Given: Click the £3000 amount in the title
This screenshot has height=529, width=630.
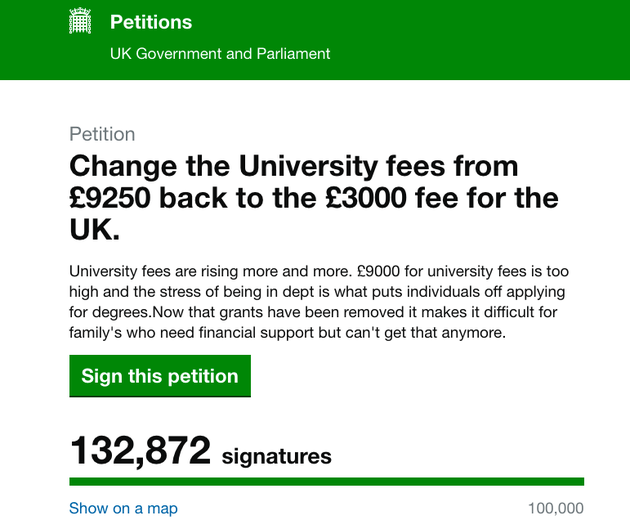Looking at the screenshot, I should click(x=366, y=198).
